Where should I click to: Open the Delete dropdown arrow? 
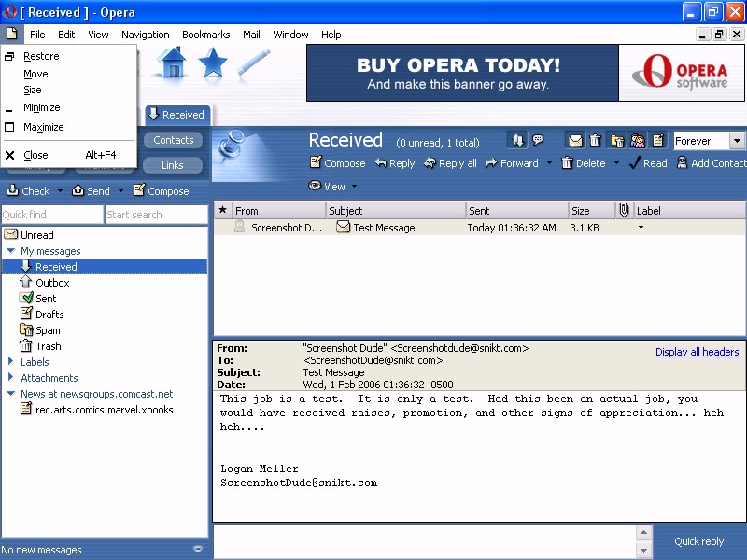coord(616,162)
